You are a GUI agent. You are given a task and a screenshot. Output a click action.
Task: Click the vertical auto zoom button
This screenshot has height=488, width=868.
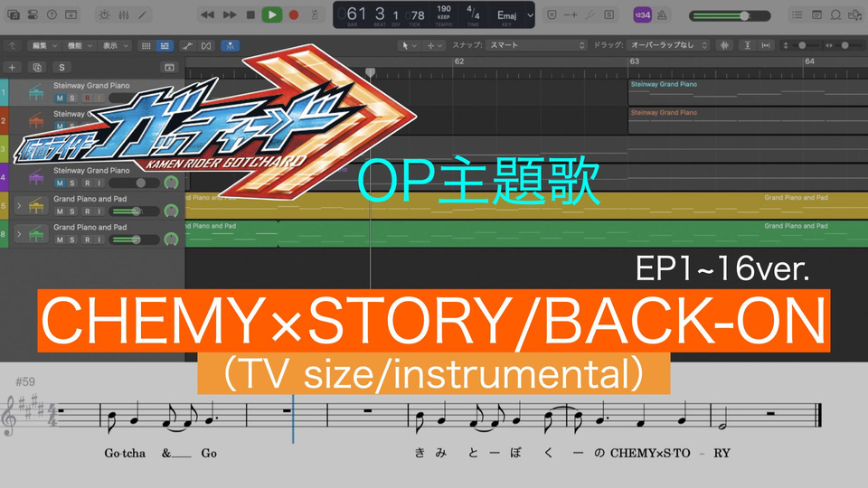click(x=748, y=45)
